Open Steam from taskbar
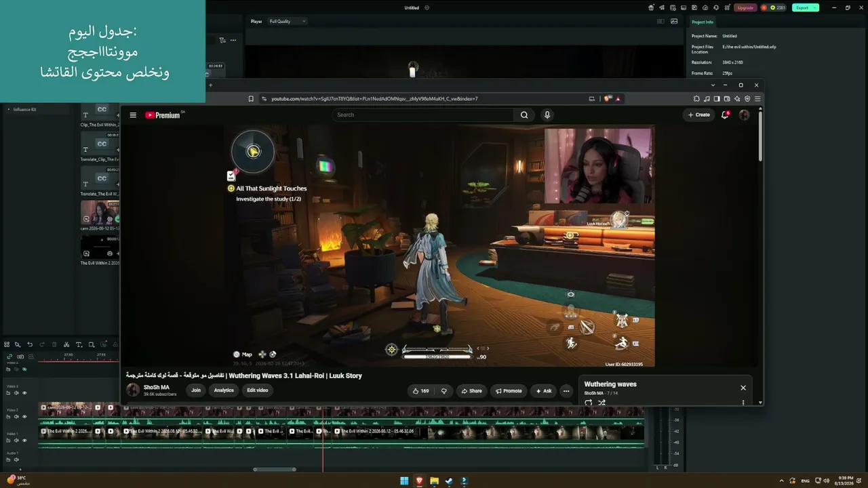Screen dimensions: 868x488 449,481
